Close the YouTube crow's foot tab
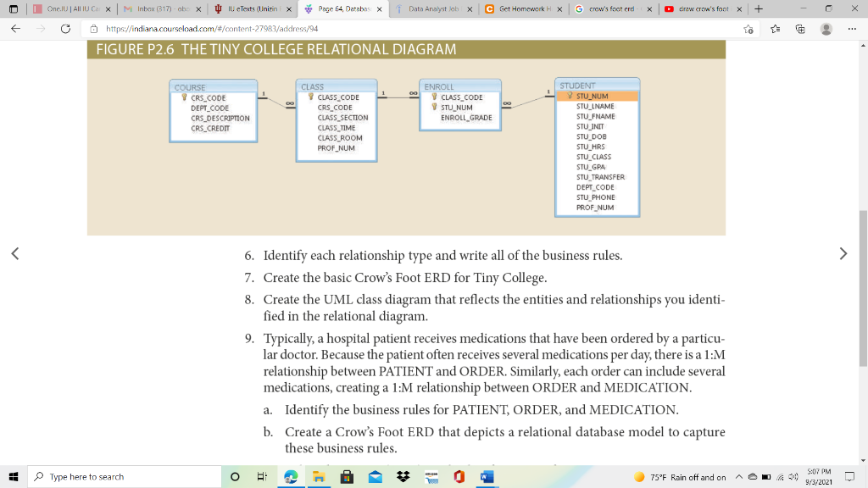 click(x=739, y=8)
